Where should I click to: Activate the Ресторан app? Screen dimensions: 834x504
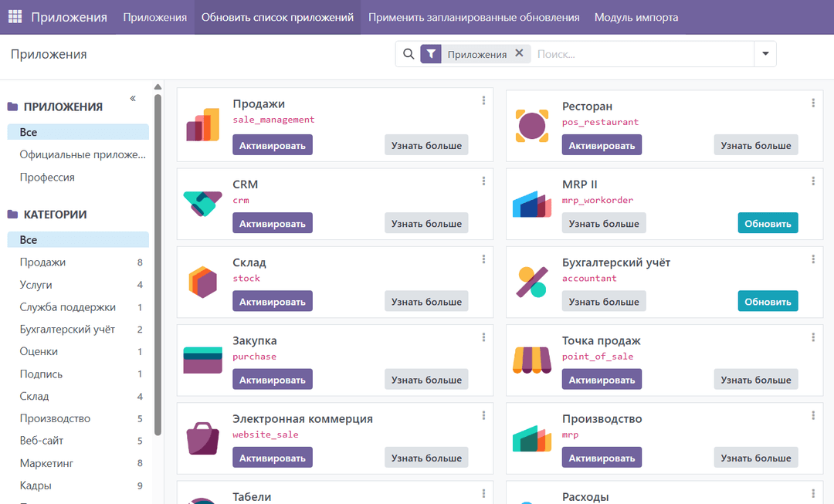point(602,145)
